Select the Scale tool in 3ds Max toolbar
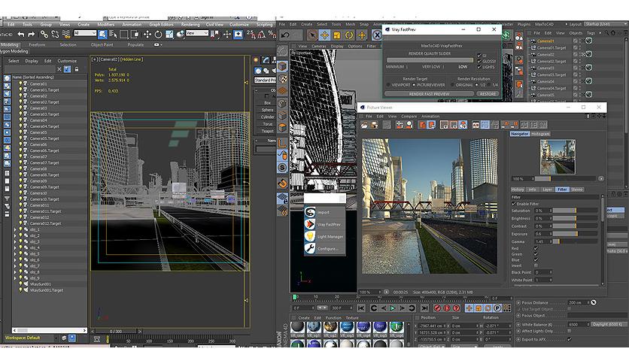This screenshot has width=629, height=364. [x=169, y=35]
